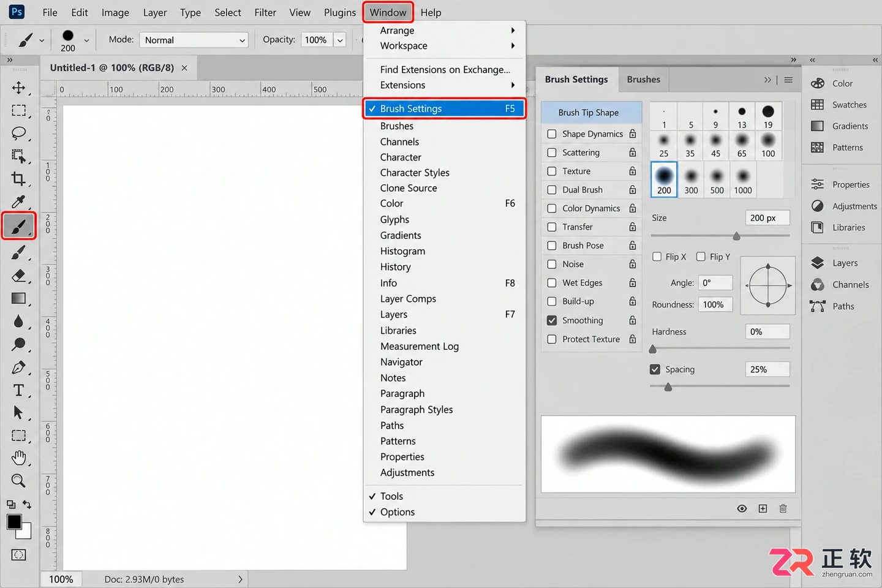The width and height of the screenshot is (882, 588).
Task: Select the Pen tool
Action: click(18, 367)
